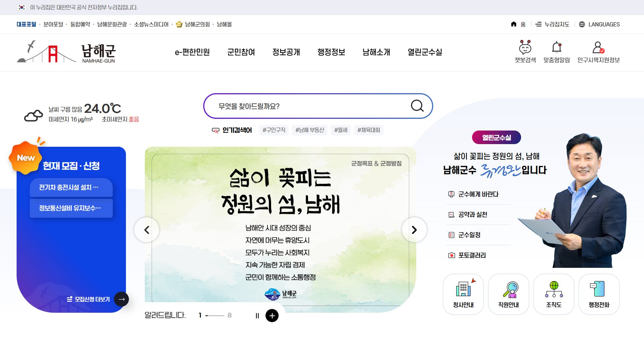Open the 열린군수실 menu
Screen dimensions: 644x338
425,52
